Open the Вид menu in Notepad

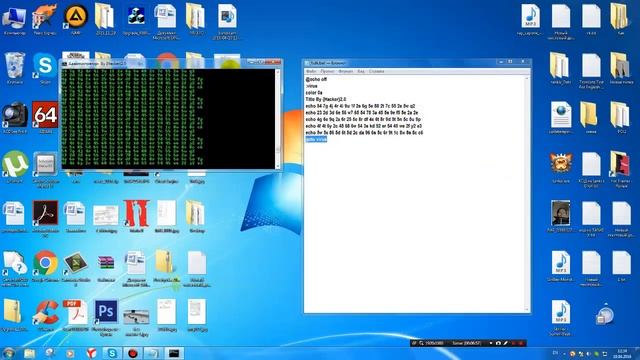pyautogui.click(x=361, y=71)
